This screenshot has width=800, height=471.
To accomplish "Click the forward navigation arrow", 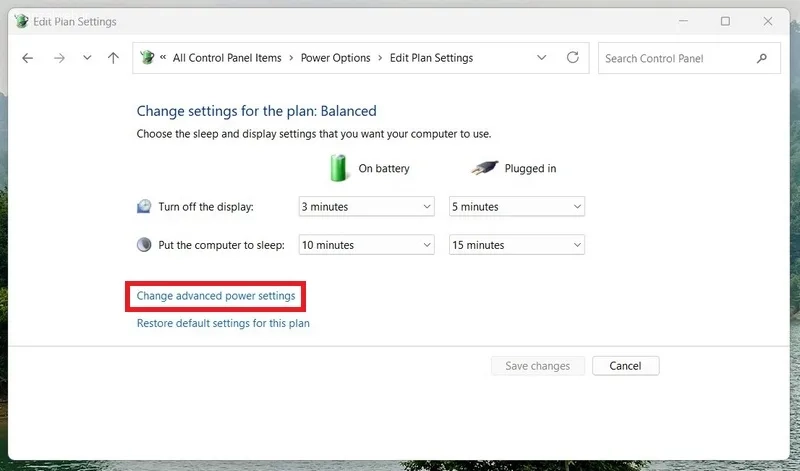I will click(59, 58).
